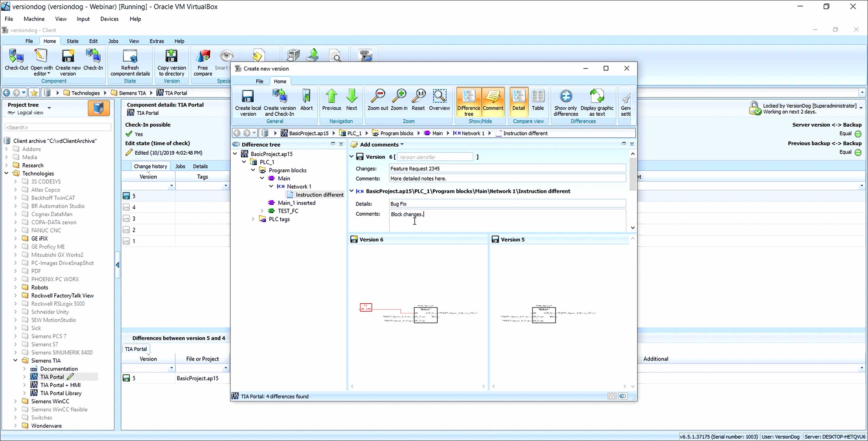Collapse the Version 6 comment section

pyautogui.click(x=352, y=156)
